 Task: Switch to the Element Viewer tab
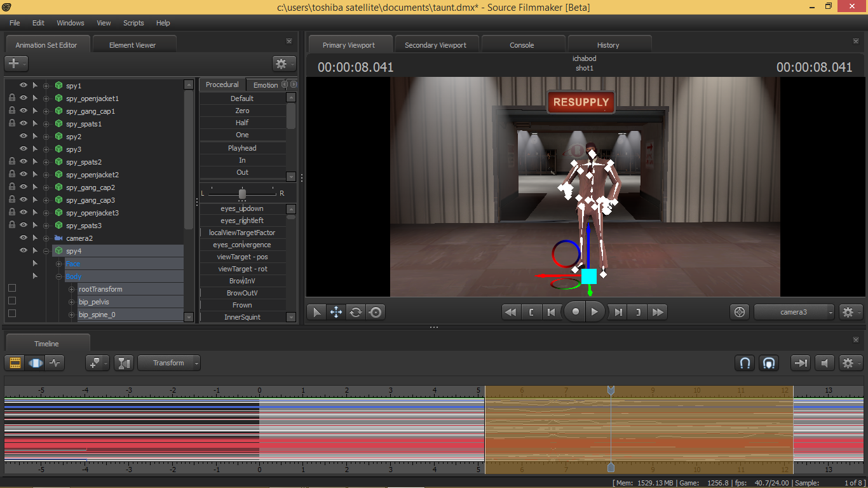click(x=132, y=45)
